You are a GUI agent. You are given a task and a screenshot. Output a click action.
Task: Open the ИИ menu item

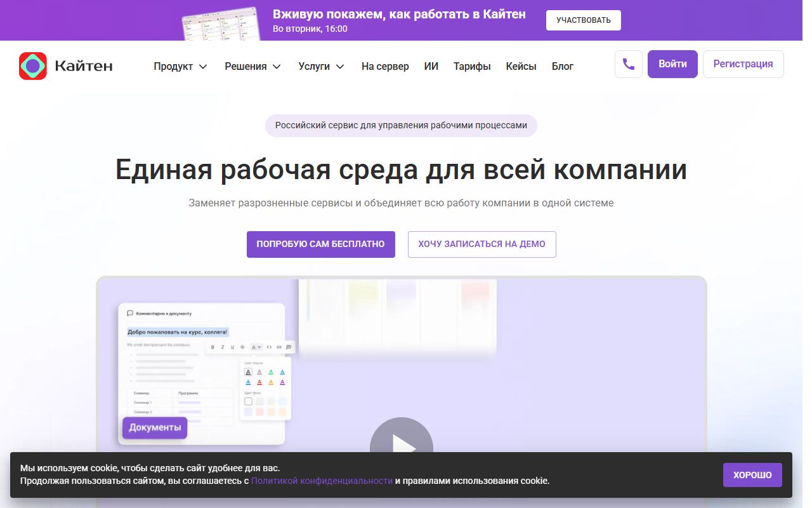(431, 66)
